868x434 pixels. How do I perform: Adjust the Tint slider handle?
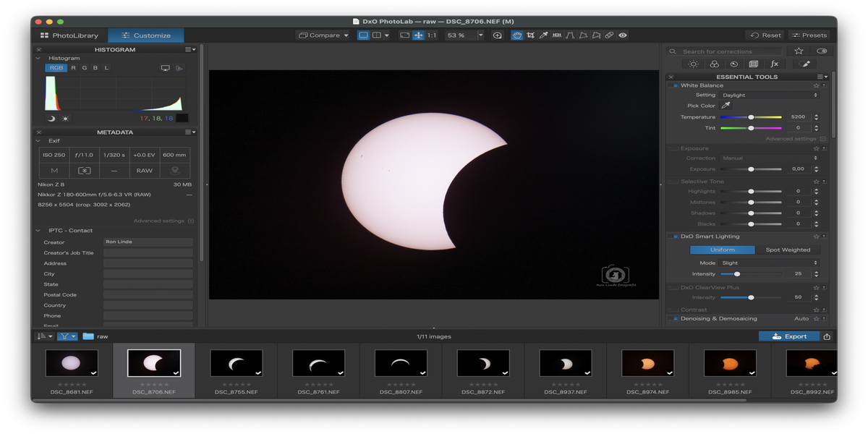(751, 128)
